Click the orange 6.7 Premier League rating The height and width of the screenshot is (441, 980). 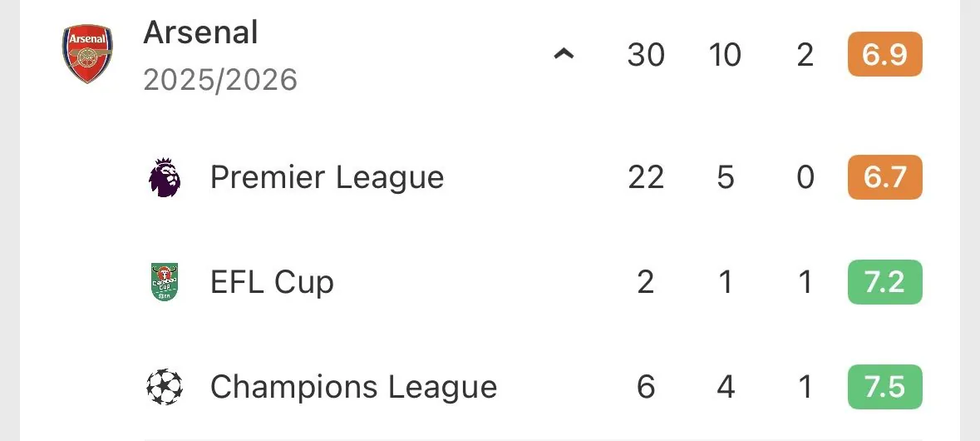point(884,177)
